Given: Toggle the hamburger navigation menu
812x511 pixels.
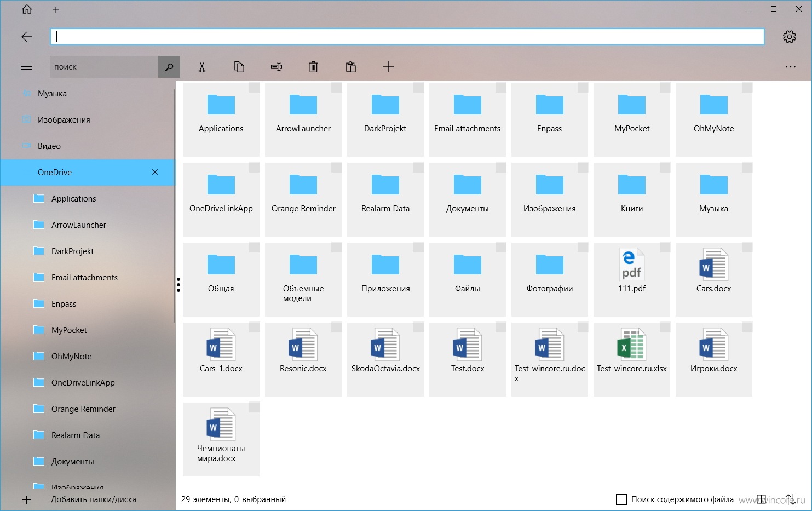Looking at the screenshot, I should tap(27, 67).
